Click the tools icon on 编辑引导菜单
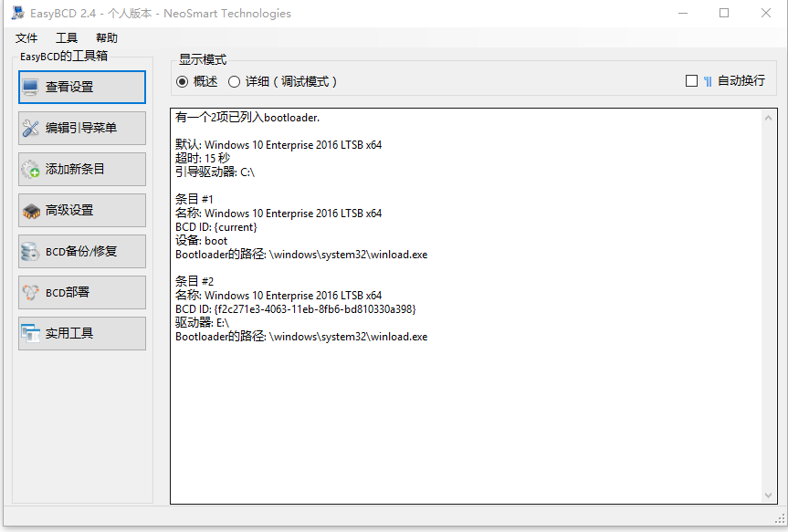Image resolution: width=788 pixels, height=532 pixels. click(x=30, y=129)
